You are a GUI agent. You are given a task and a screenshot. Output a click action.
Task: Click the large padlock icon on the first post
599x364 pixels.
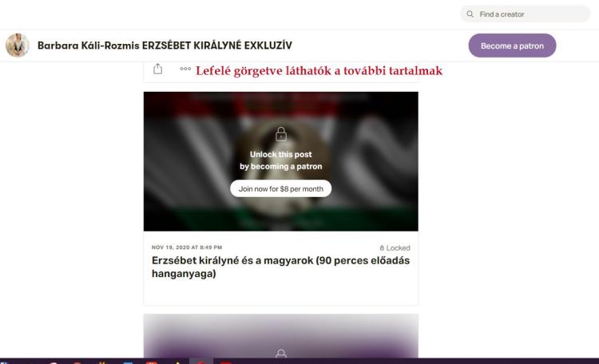point(280,135)
